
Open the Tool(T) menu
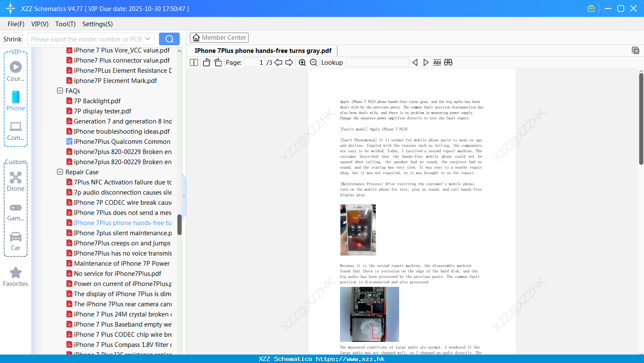(66, 24)
